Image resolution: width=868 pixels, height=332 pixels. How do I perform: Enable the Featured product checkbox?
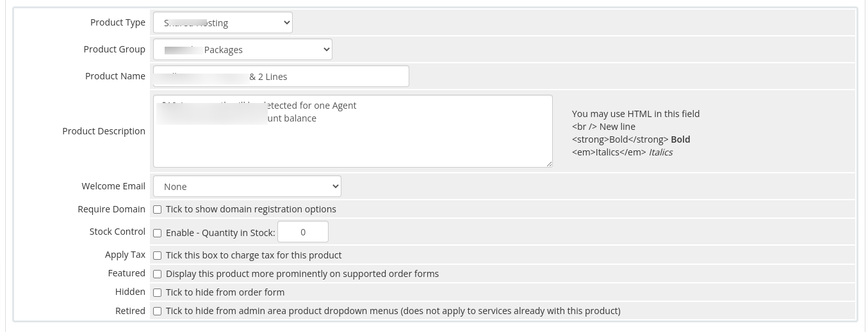[x=157, y=274]
